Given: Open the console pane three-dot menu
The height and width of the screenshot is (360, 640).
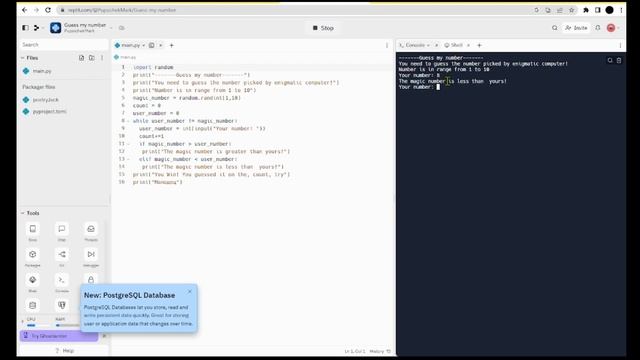Looking at the screenshot, I should coord(620,45).
